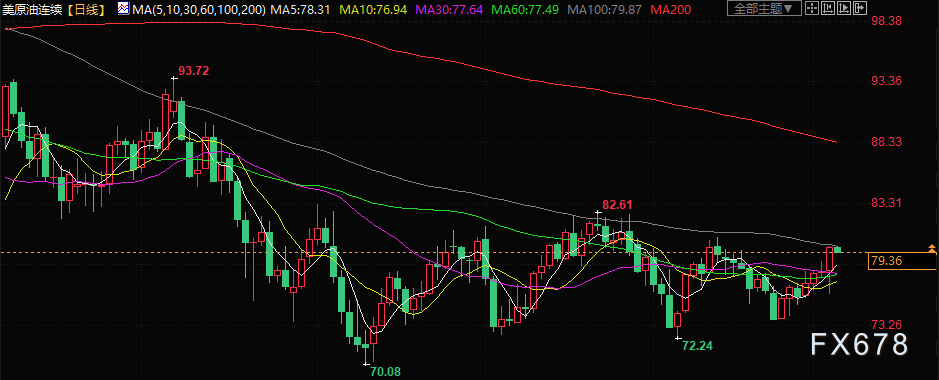
Task: Click the 70.08 low price marker
Action: 385,372
